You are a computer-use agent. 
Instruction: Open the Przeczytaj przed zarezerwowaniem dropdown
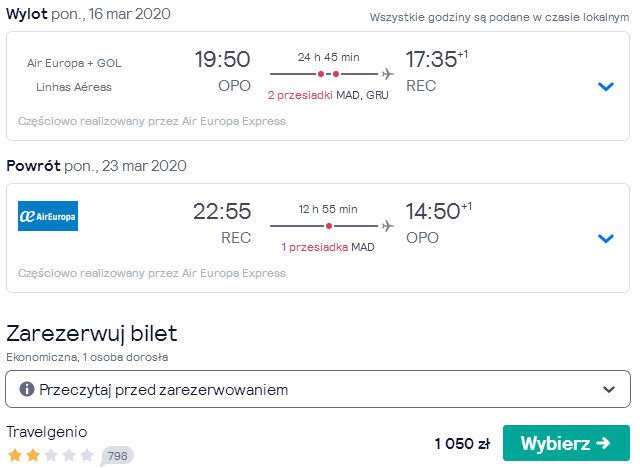pos(318,389)
